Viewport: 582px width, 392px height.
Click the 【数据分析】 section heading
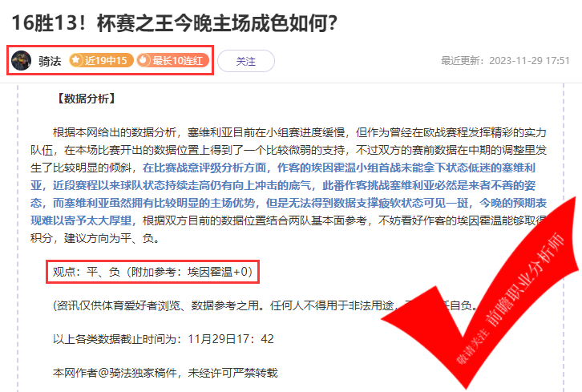[86, 99]
